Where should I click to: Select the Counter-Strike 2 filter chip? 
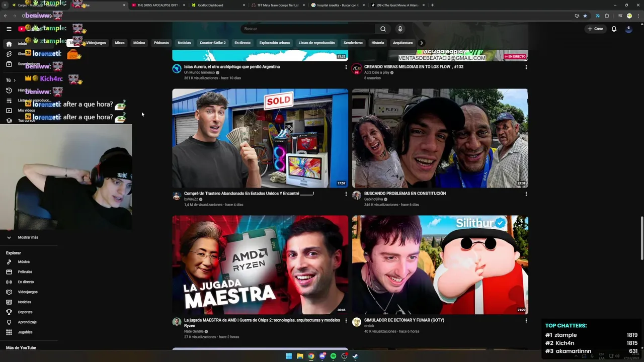coord(213,43)
